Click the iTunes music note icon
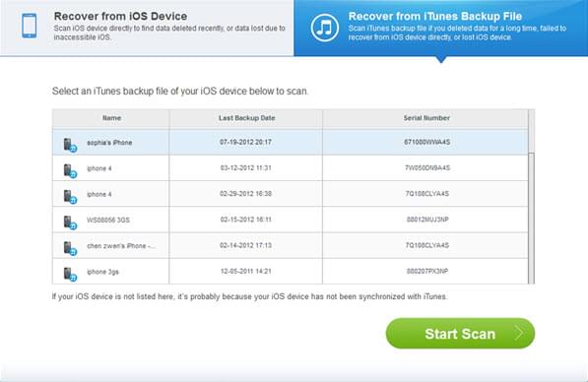Screen dimensions: 588x382 (324, 28)
